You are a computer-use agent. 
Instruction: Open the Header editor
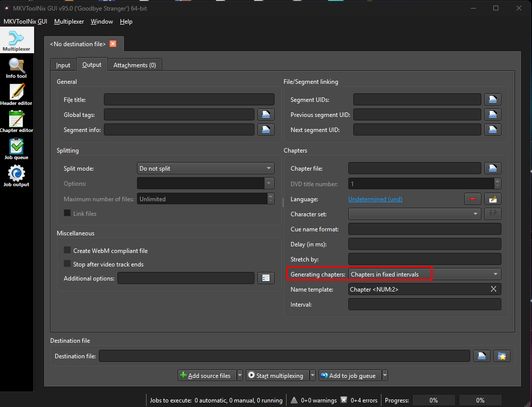coord(16,95)
